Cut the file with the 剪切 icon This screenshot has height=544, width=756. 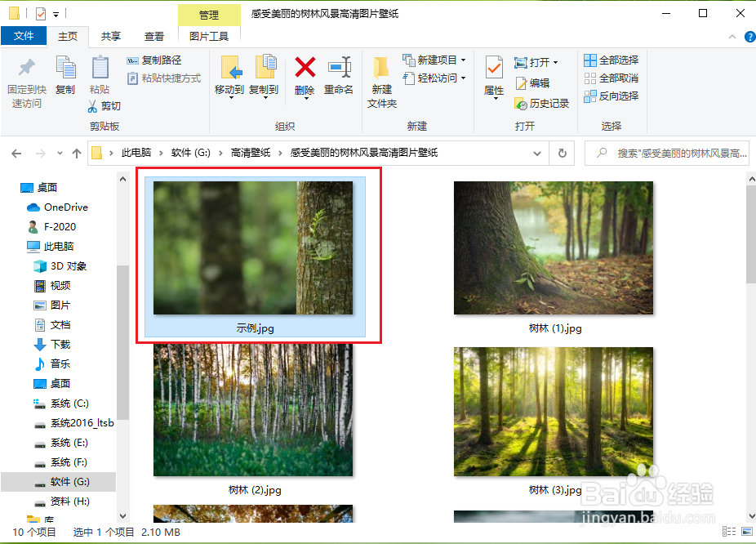[106, 106]
